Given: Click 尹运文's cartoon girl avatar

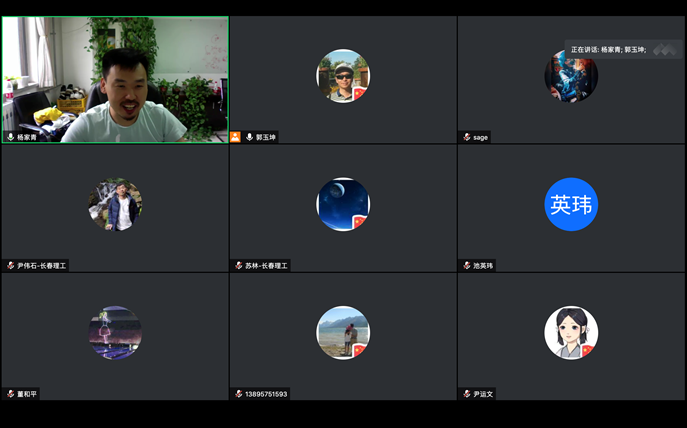Looking at the screenshot, I should tap(571, 332).
